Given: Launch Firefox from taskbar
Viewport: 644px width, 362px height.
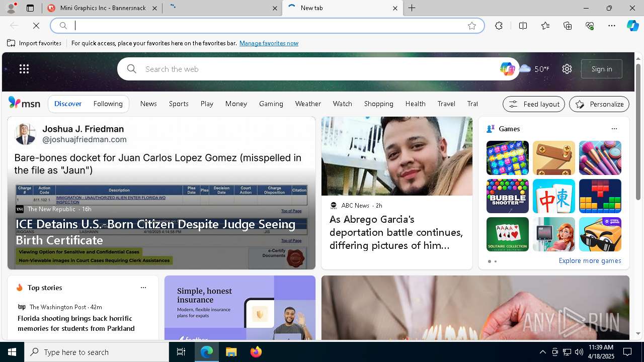Looking at the screenshot, I should tap(256, 352).
